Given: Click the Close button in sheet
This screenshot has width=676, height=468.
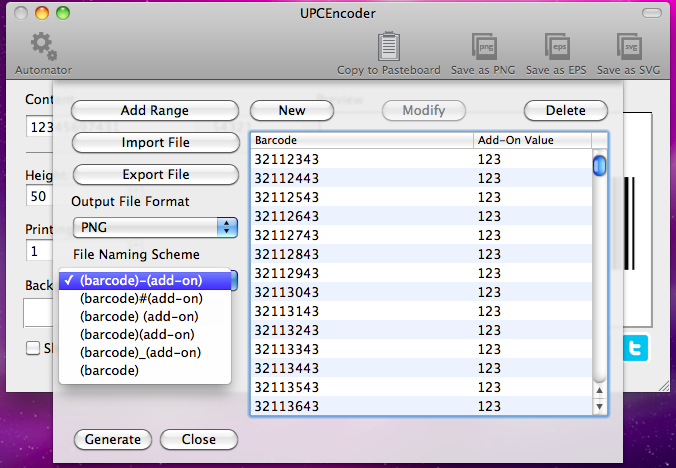Looking at the screenshot, I should tap(198, 439).
